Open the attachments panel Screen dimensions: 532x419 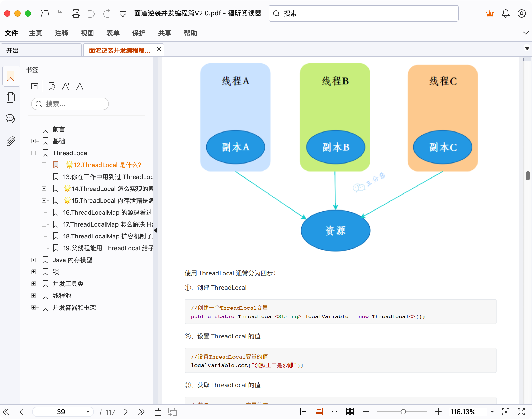coord(10,141)
